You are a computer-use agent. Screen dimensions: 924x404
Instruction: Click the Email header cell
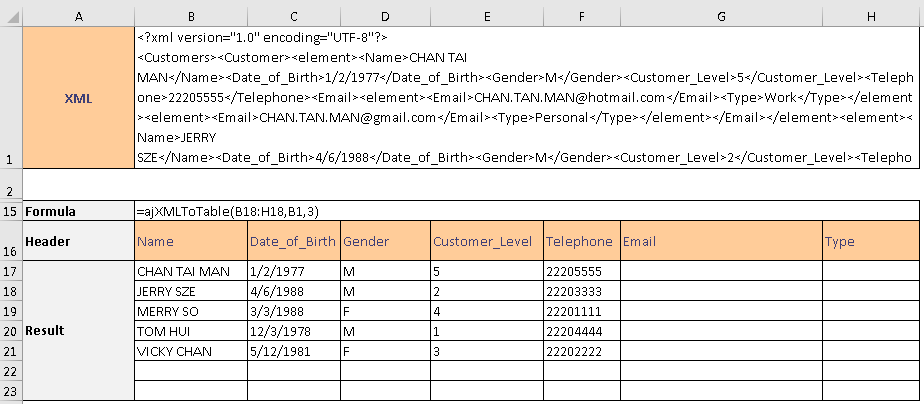(720, 241)
